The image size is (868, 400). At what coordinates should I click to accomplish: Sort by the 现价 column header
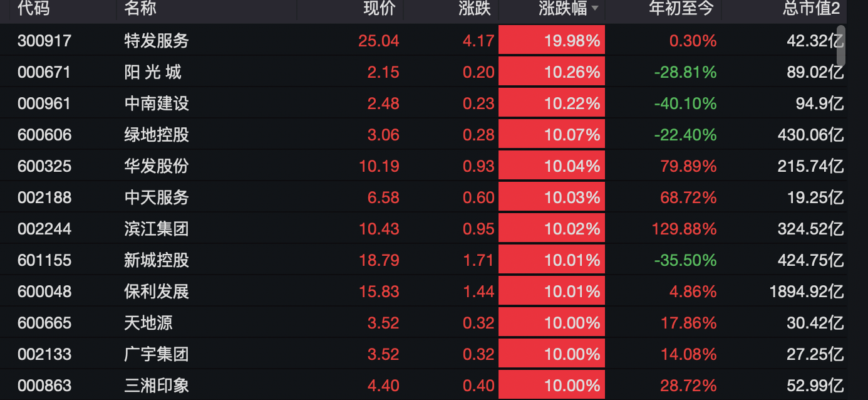(x=380, y=9)
